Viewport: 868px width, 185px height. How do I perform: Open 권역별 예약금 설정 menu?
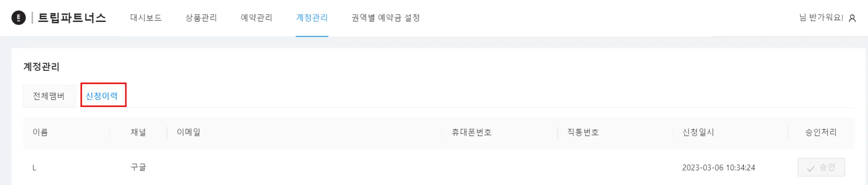(386, 18)
